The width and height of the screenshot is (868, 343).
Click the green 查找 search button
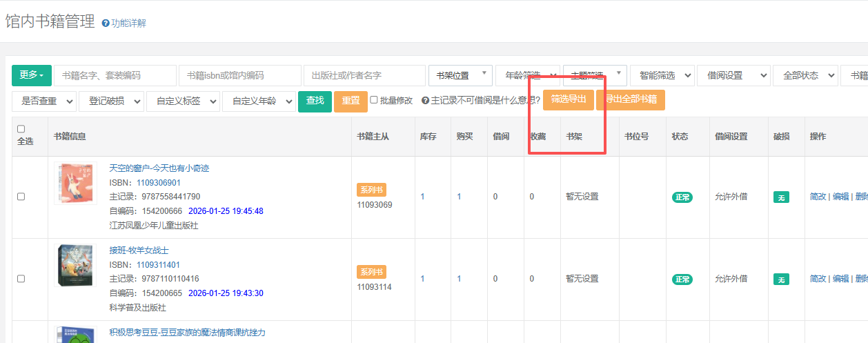click(x=315, y=101)
